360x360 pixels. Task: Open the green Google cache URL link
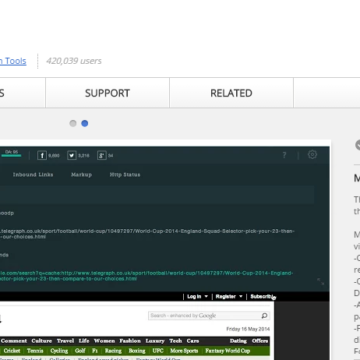(146, 276)
